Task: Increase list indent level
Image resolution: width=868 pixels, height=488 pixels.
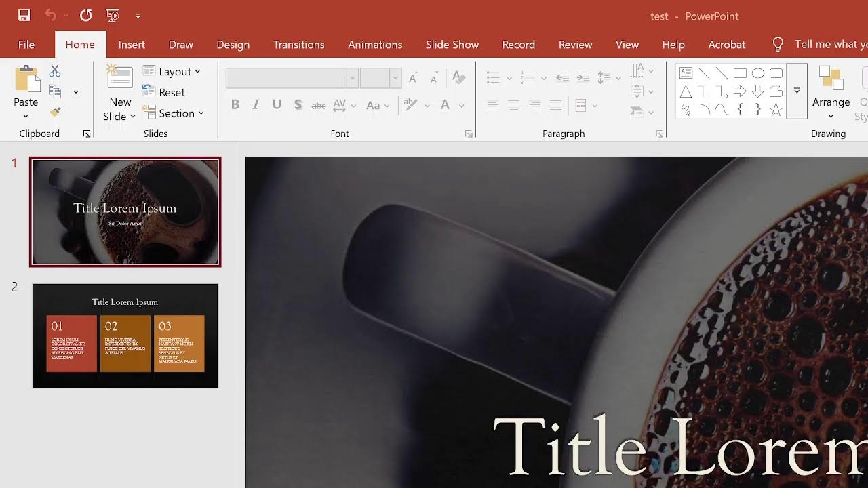Action: (x=583, y=78)
